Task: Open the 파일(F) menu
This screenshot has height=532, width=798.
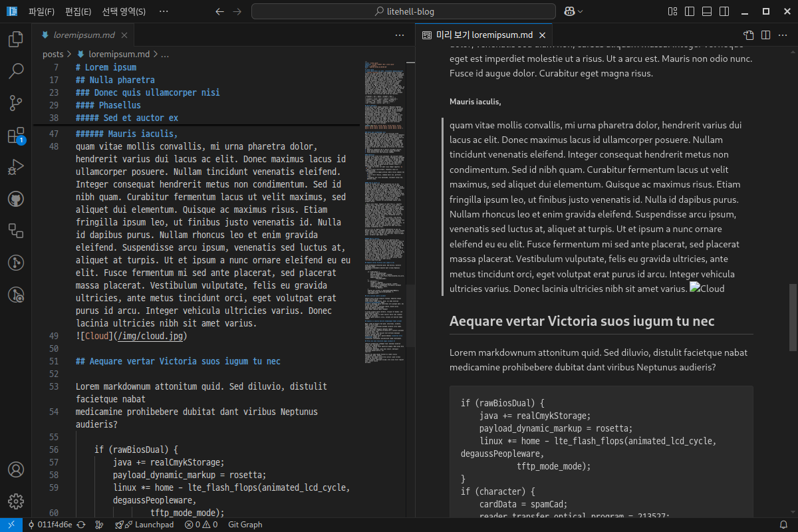Action: click(x=41, y=11)
